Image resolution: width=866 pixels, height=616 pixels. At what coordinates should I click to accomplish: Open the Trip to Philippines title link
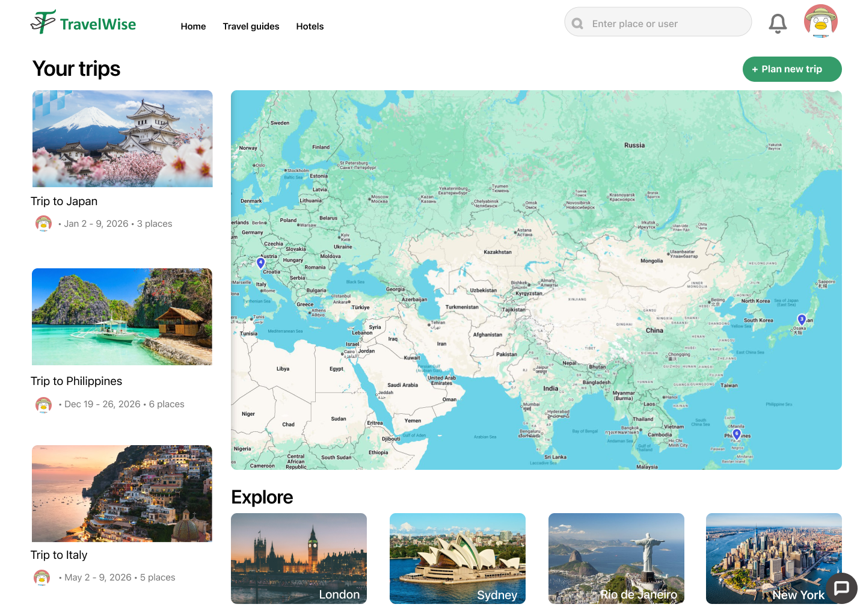tap(76, 381)
